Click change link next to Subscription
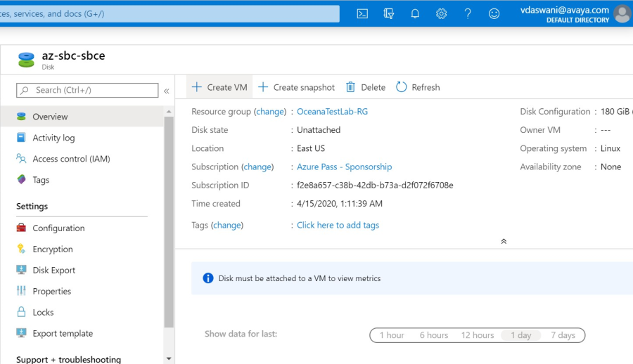The width and height of the screenshot is (633, 364). tap(257, 167)
